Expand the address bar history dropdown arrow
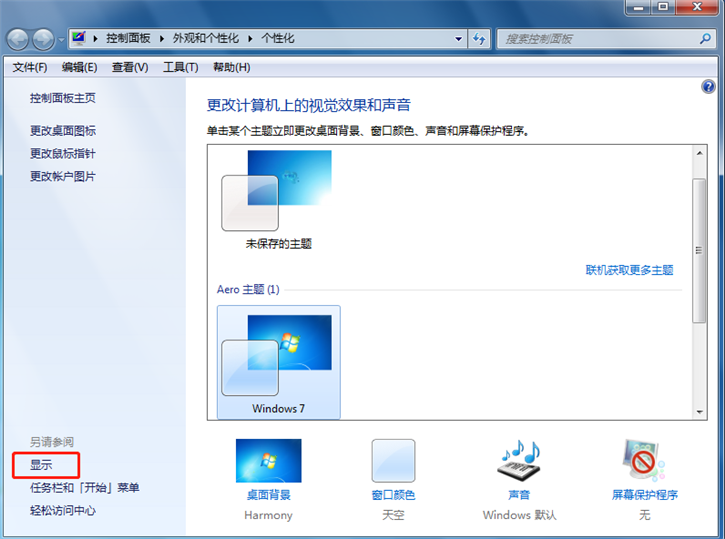Viewport: 725px width, 539px height. 459,39
